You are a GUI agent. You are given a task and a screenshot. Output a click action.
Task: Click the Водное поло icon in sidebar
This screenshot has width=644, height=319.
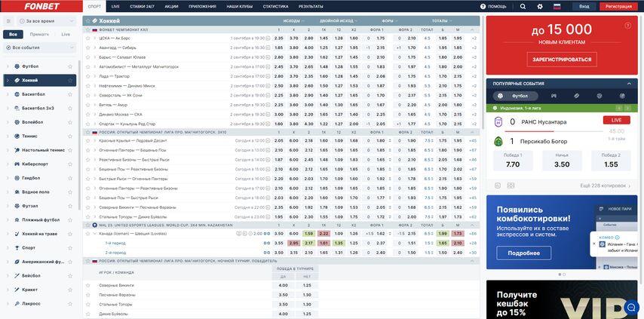point(17,192)
